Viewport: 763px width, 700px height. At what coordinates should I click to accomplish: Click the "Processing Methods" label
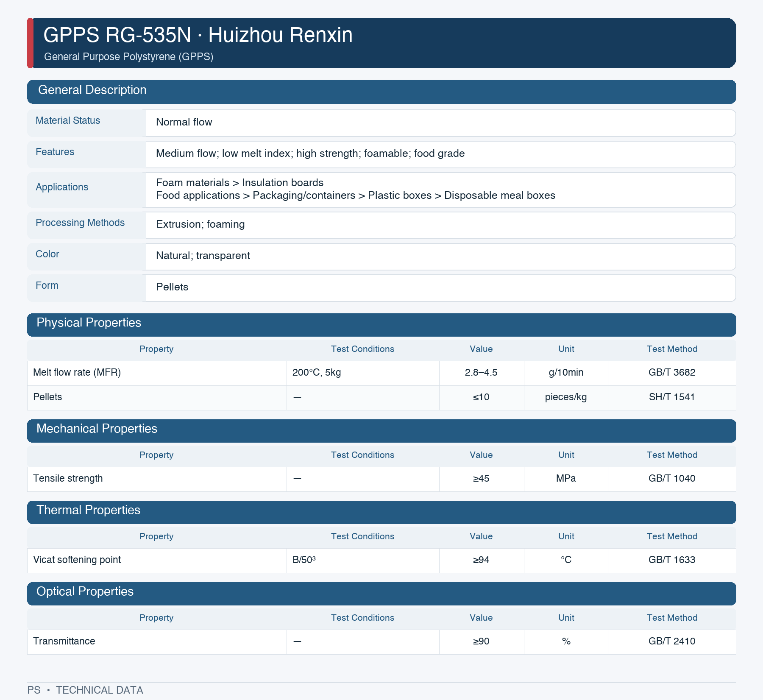click(80, 223)
